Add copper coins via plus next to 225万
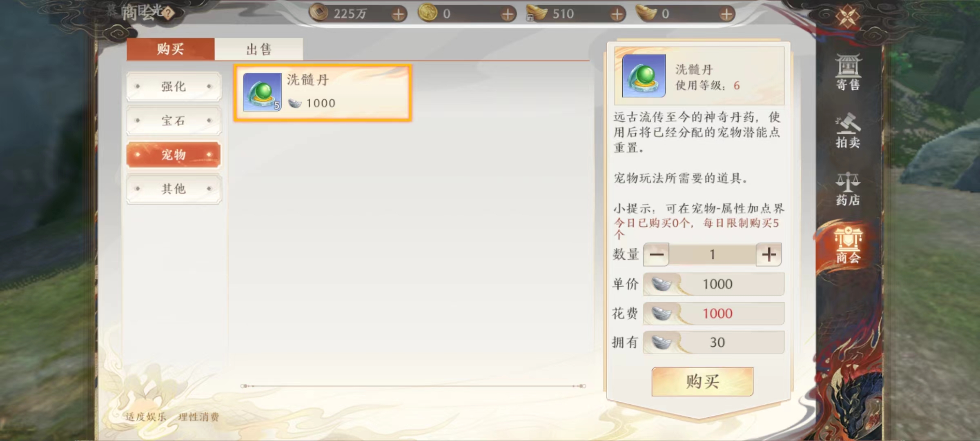The image size is (980, 441). point(398,14)
